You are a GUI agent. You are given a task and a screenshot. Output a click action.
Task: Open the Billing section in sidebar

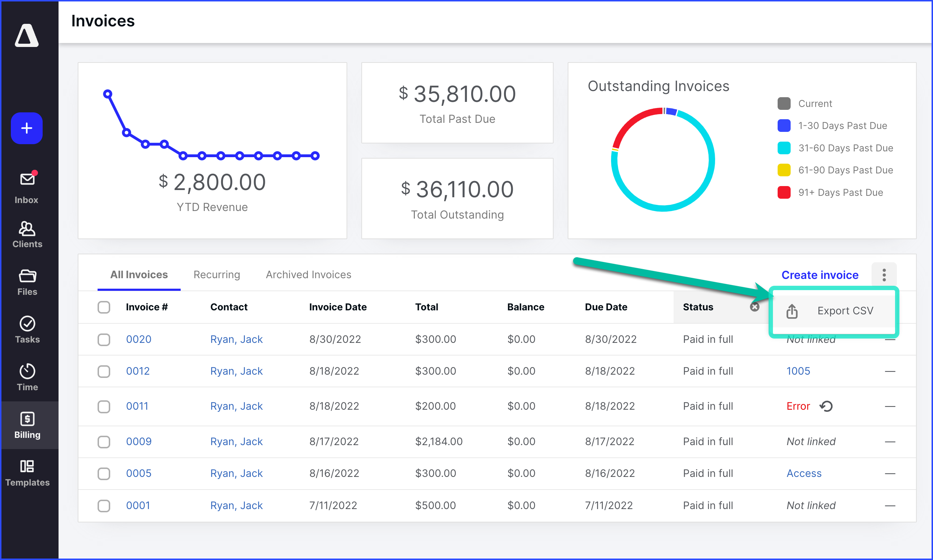pos(26,425)
